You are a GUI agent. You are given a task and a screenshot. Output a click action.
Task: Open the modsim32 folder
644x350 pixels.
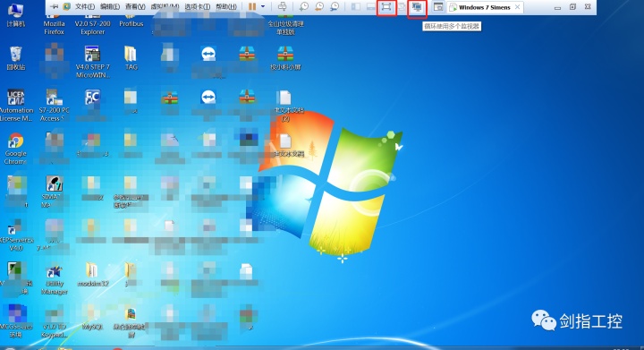(x=92, y=275)
